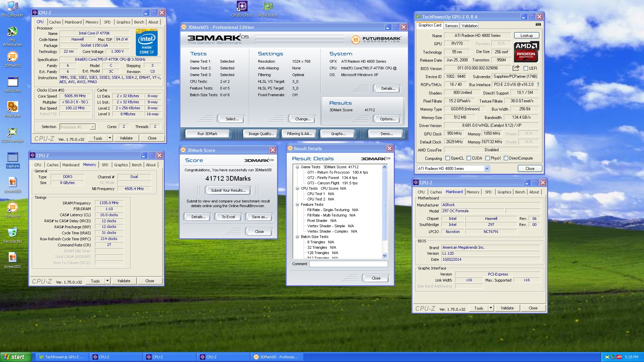Collapse the Batch Size Tests node

(297, 237)
